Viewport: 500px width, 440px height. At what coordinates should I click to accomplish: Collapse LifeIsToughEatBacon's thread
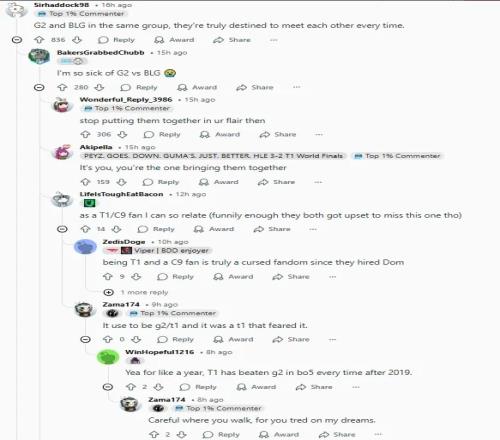pyautogui.click(x=62, y=229)
